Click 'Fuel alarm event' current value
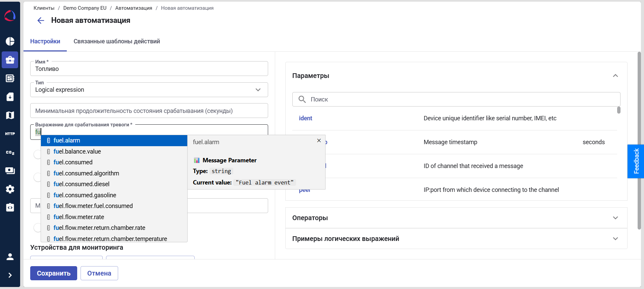The height and width of the screenshot is (289, 644). coord(264,182)
